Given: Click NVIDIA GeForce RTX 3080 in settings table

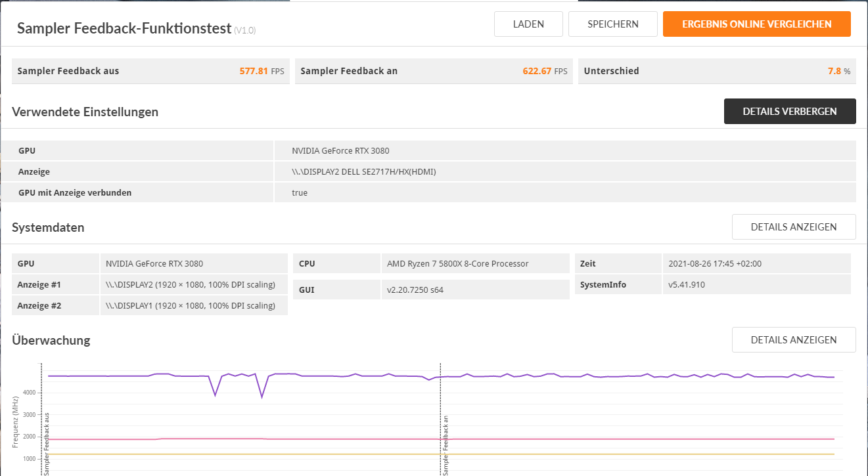Looking at the screenshot, I should click(x=340, y=151).
